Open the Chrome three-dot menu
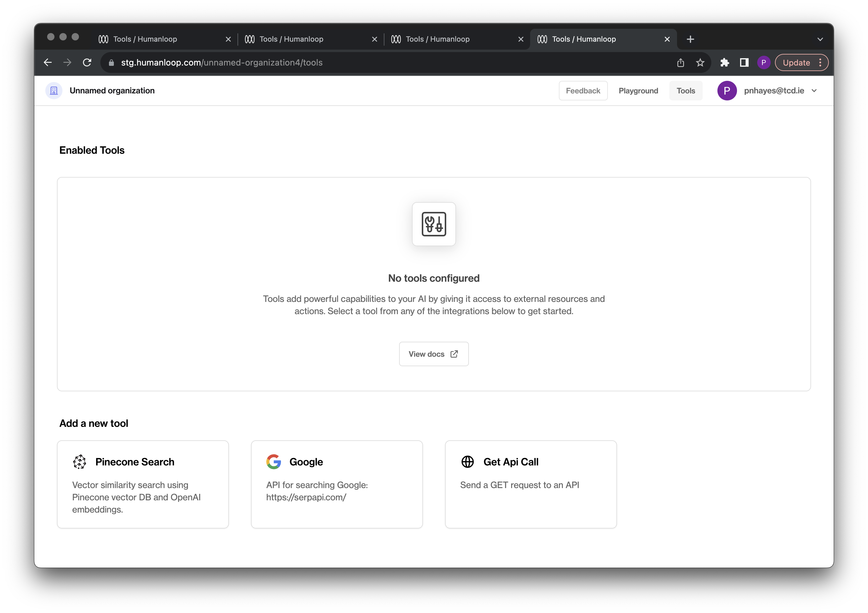 [820, 62]
